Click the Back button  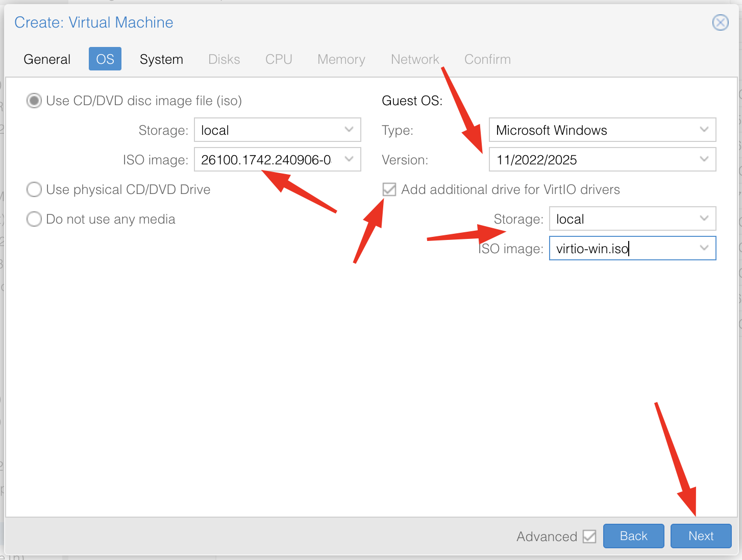633,536
